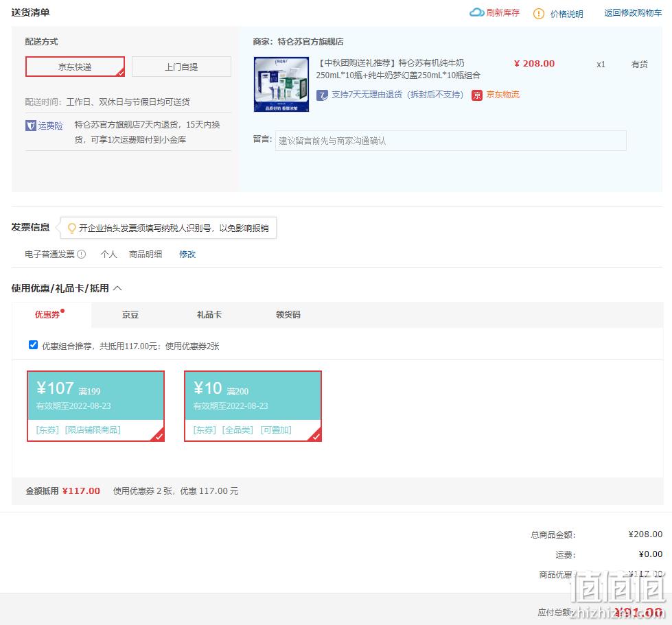This screenshot has height=625, width=672.
Task: Click 支持7天无理由退货 link text
Action: point(397,95)
